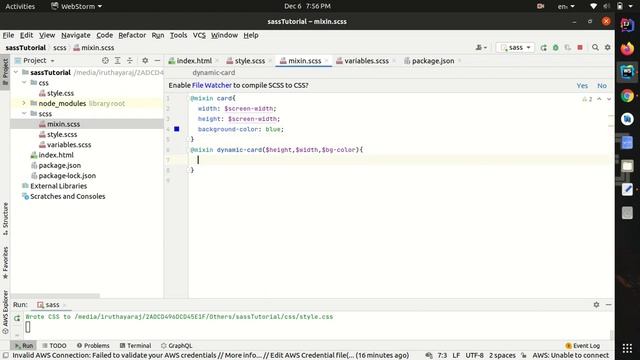The image size is (640, 360).
Task: Click Yes to enable File Watcher
Action: (x=582, y=85)
